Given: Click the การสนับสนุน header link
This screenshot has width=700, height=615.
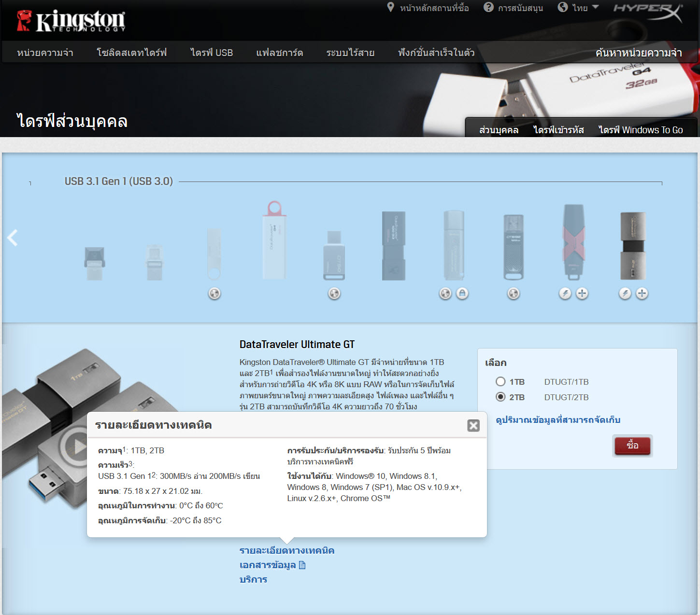Looking at the screenshot, I should click(520, 8).
